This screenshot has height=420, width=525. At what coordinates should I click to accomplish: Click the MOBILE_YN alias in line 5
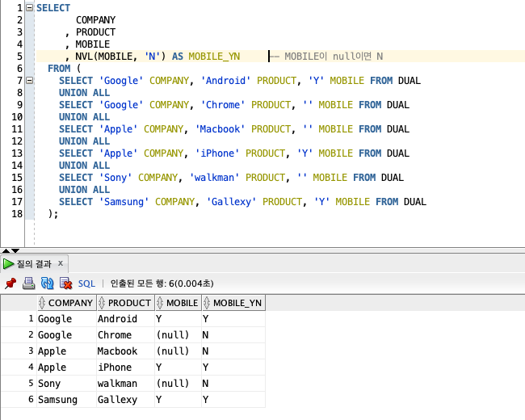click(x=214, y=57)
